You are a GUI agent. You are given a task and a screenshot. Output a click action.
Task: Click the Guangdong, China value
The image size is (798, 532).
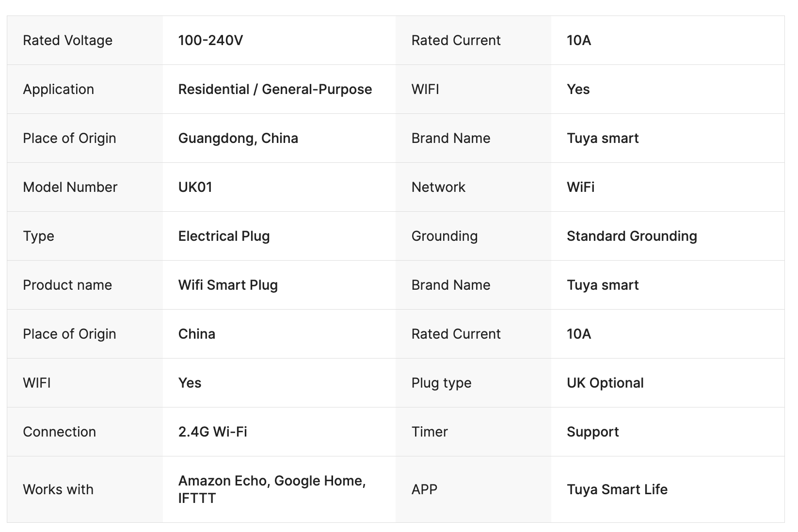click(x=238, y=138)
